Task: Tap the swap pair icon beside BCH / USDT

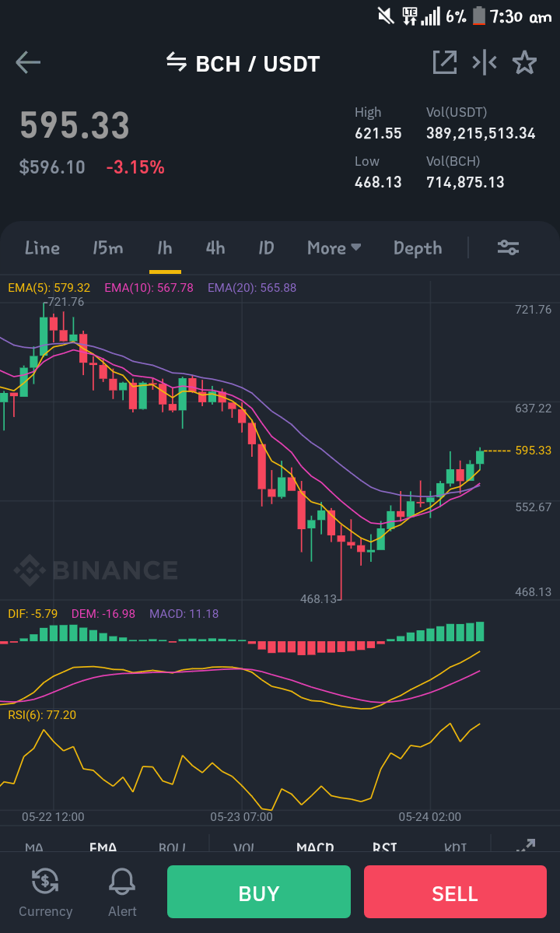Action: coord(176,61)
